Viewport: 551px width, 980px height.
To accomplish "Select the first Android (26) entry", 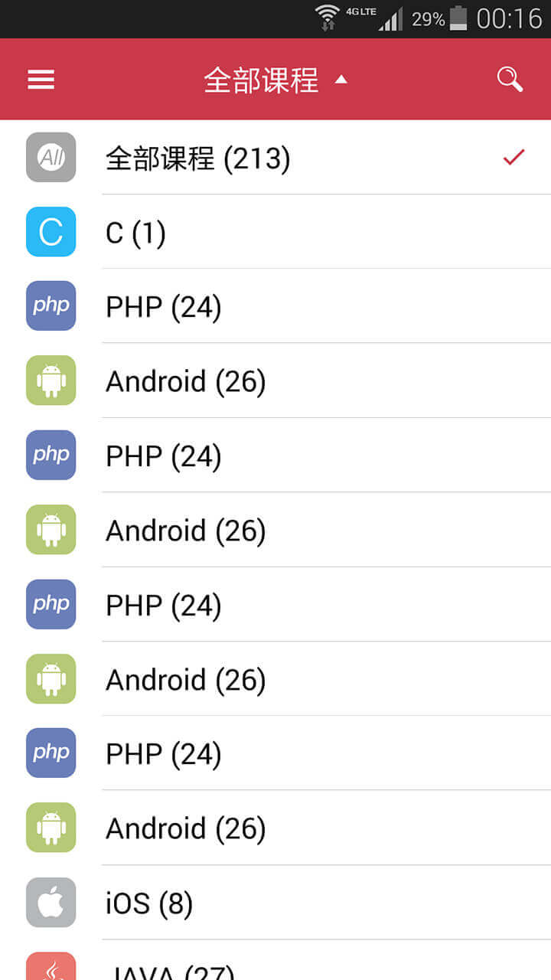I will coord(186,381).
